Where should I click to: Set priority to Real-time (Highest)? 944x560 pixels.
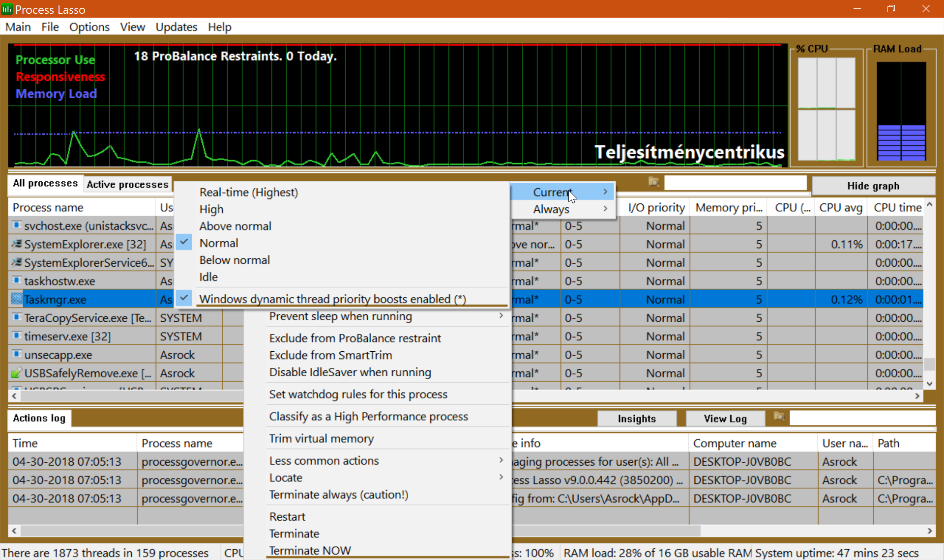tap(248, 192)
